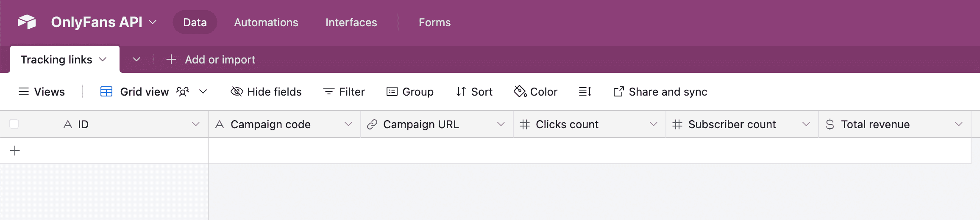The width and height of the screenshot is (980, 220).
Task: Click the Airtable base logo icon
Action: [x=27, y=22]
